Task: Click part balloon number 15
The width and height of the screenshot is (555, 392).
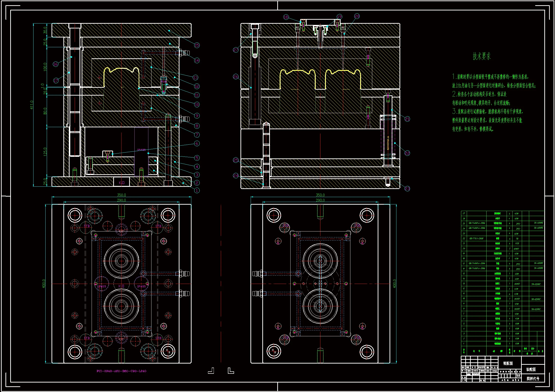Action: [x=197, y=45]
